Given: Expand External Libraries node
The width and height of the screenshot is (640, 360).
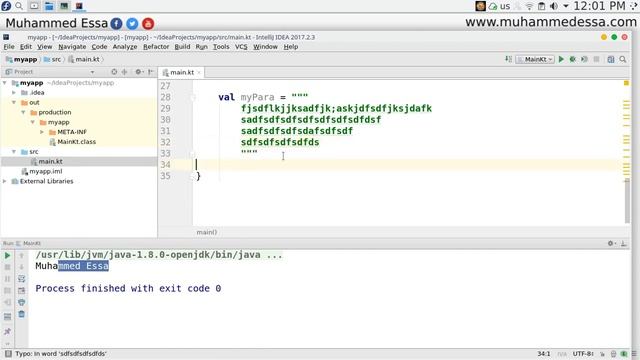Looking at the screenshot, I should tap(5, 181).
